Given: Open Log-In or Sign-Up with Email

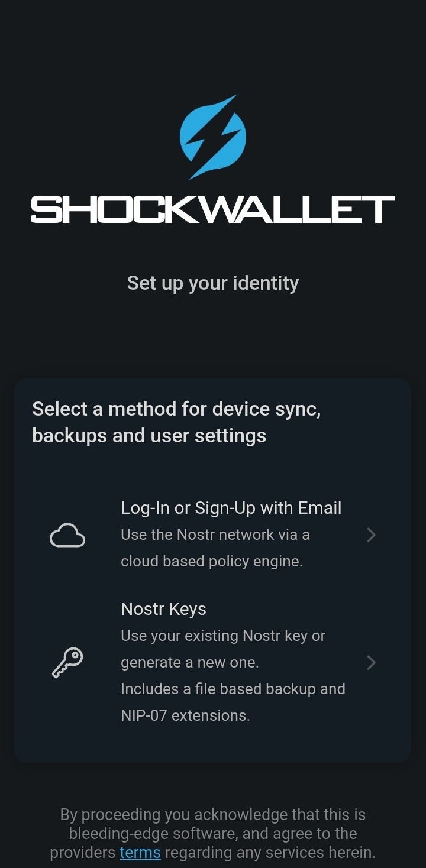Looking at the screenshot, I should [231, 508].
